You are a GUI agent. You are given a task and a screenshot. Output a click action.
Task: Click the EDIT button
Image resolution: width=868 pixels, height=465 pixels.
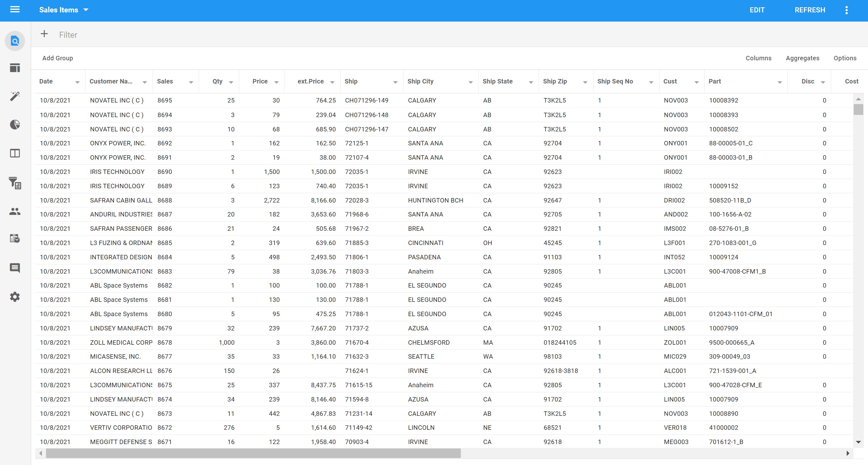(x=757, y=10)
